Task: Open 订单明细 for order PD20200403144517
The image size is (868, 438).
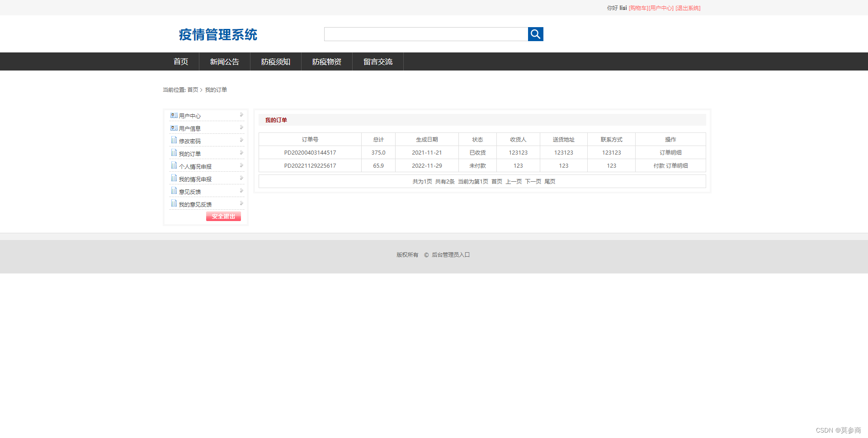Action: click(x=670, y=153)
